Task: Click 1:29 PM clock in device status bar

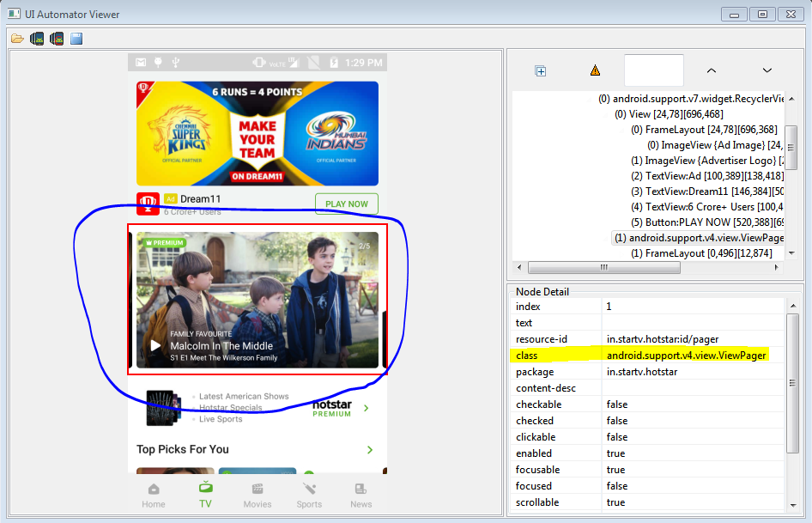Action: (x=364, y=63)
